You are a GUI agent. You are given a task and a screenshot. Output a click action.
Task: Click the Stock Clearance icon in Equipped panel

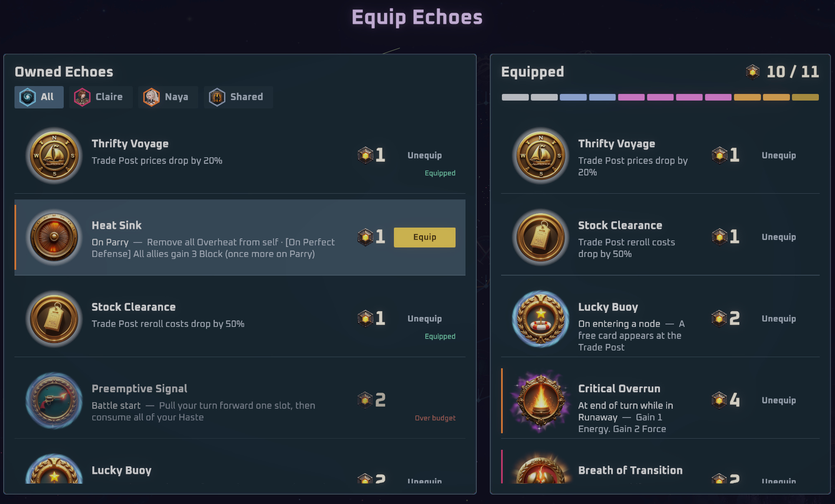(541, 237)
